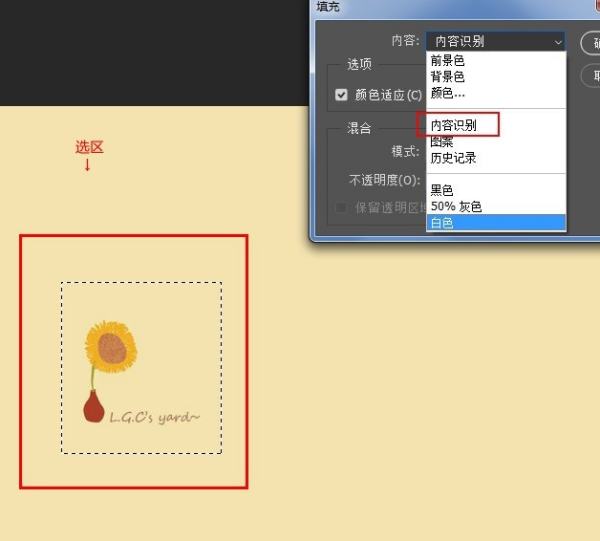Screen dimensions: 600x541
Task: Open the 内容 combo box showing 内容识别
Action: coord(496,41)
